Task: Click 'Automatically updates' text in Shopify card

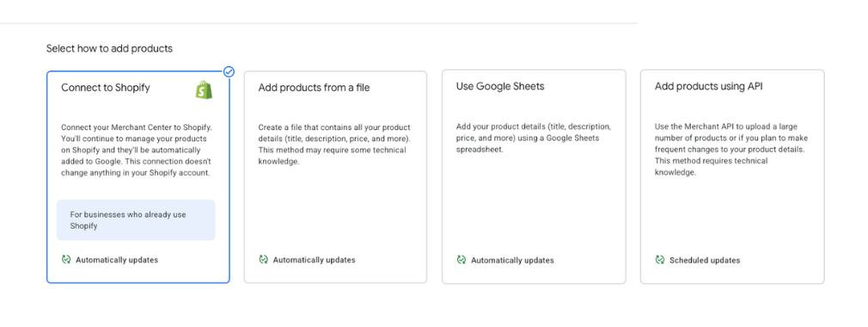Action: (117, 260)
